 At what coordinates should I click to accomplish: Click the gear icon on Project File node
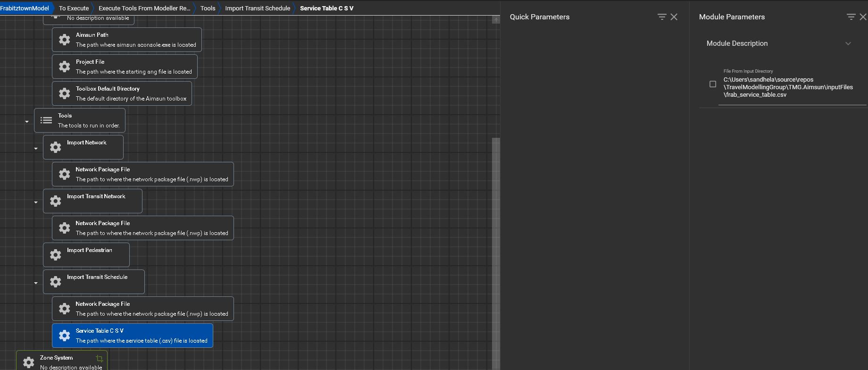[65, 67]
